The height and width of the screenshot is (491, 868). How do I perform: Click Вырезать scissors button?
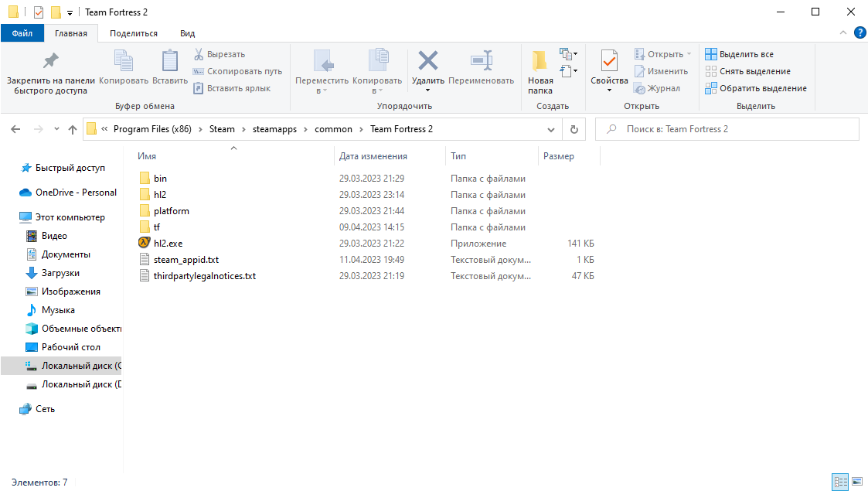click(x=220, y=54)
